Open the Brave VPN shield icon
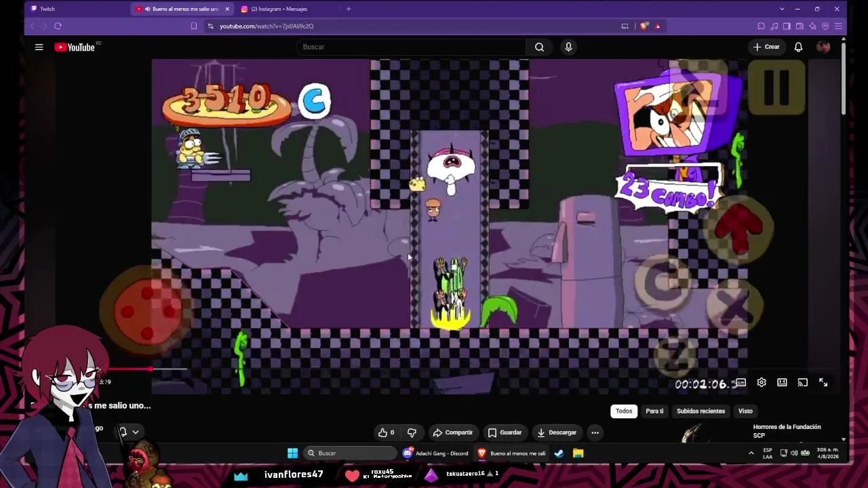 point(825,26)
